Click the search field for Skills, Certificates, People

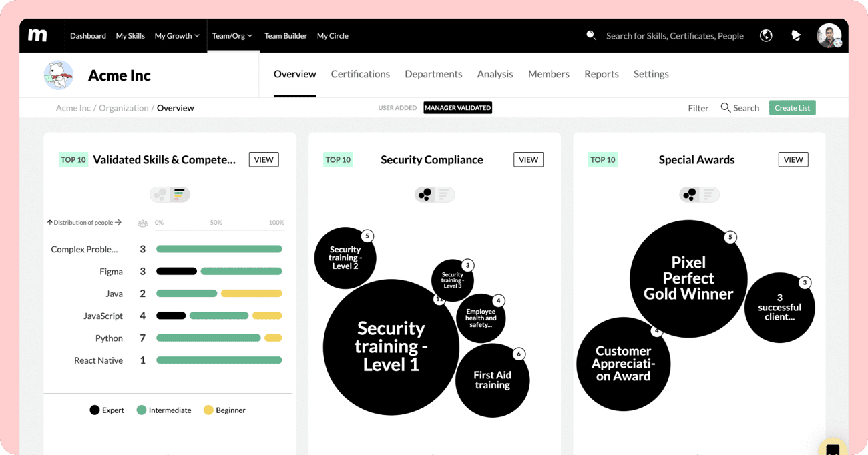pyautogui.click(x=674, y=35)
